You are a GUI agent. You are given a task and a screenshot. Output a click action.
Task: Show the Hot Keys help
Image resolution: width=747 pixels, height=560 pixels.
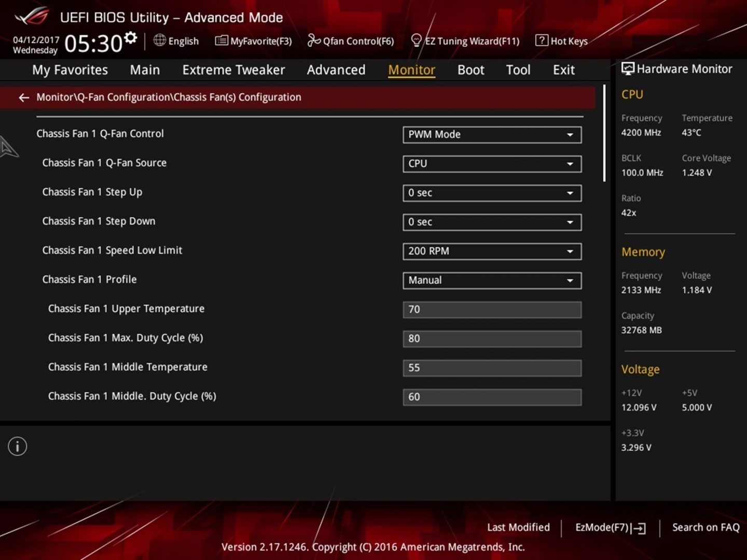pyautogui.click(x=562, y=41)
